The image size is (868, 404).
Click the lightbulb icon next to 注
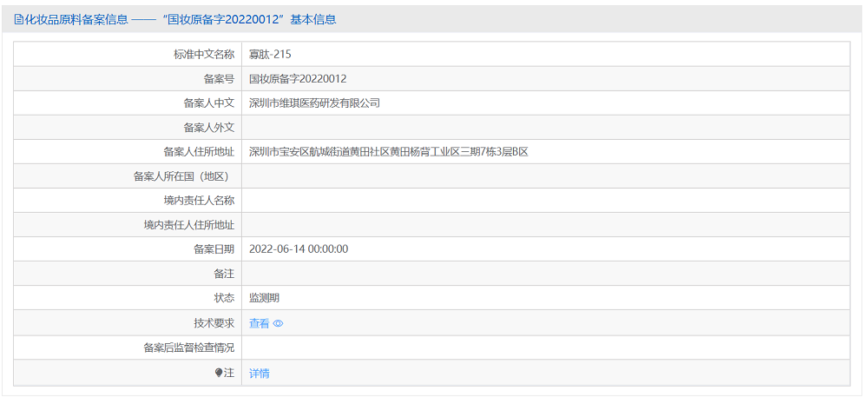tap(219, 373)
